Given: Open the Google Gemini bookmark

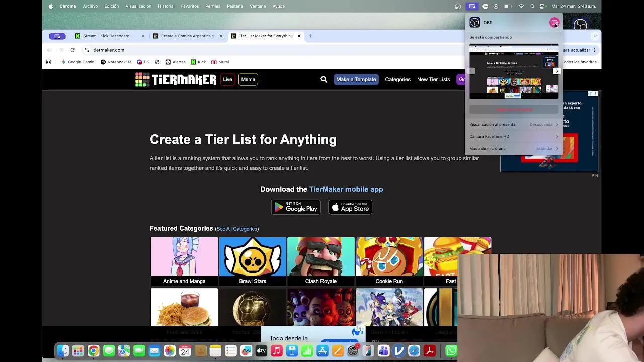Looking at the screenshot, I should 78,62.
